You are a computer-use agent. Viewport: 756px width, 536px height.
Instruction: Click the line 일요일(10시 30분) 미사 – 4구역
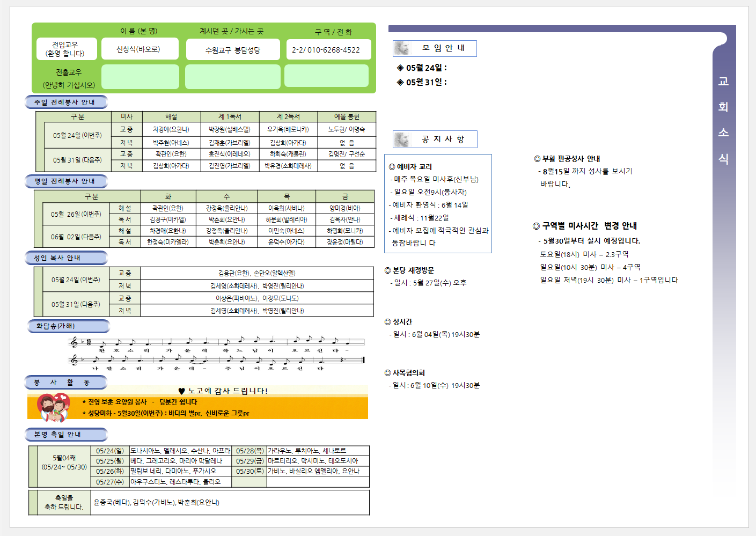(590, 267)
